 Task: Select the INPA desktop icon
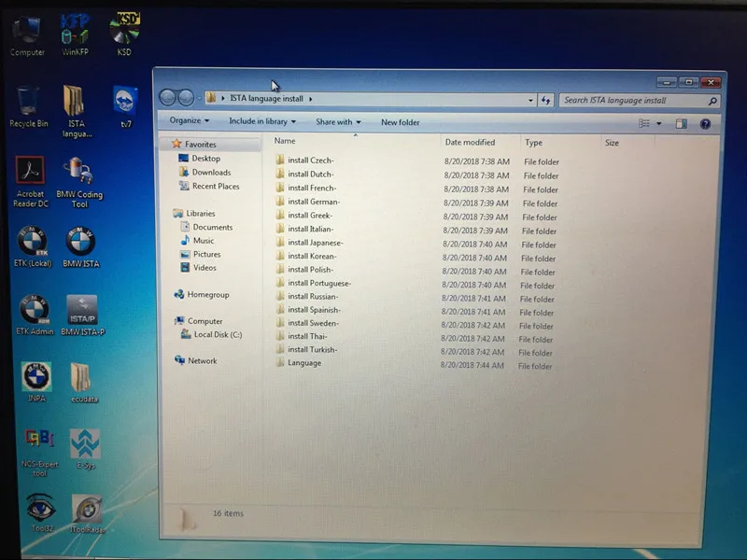click(x=36, y=383)
